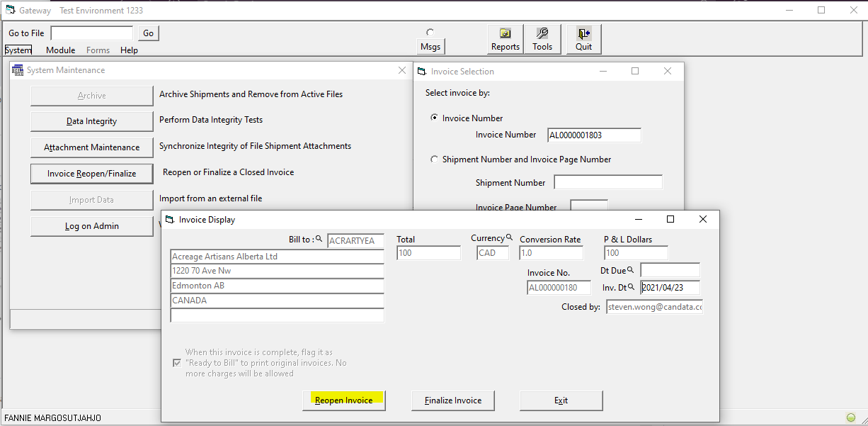
Task: Click the Shipment Number input field
Action: (x=608, y=182)
